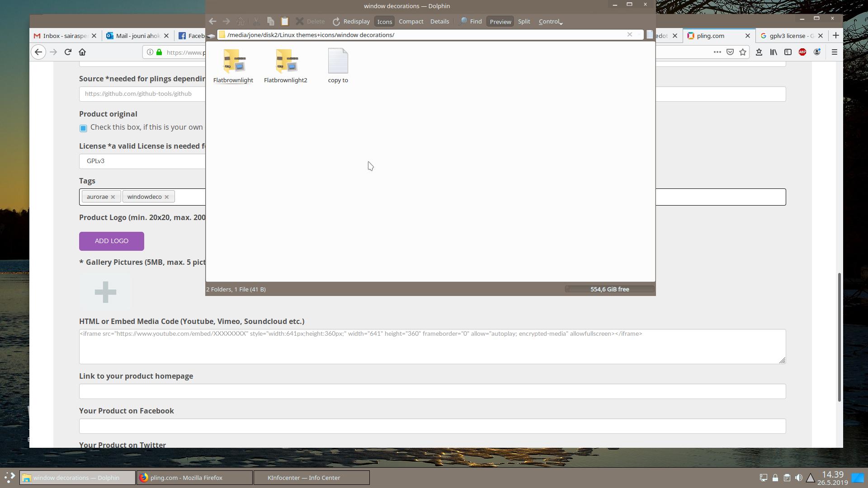Go back in Dolphin folder history
Viewport: 868px width, 488px height.
tap(212, 21)
